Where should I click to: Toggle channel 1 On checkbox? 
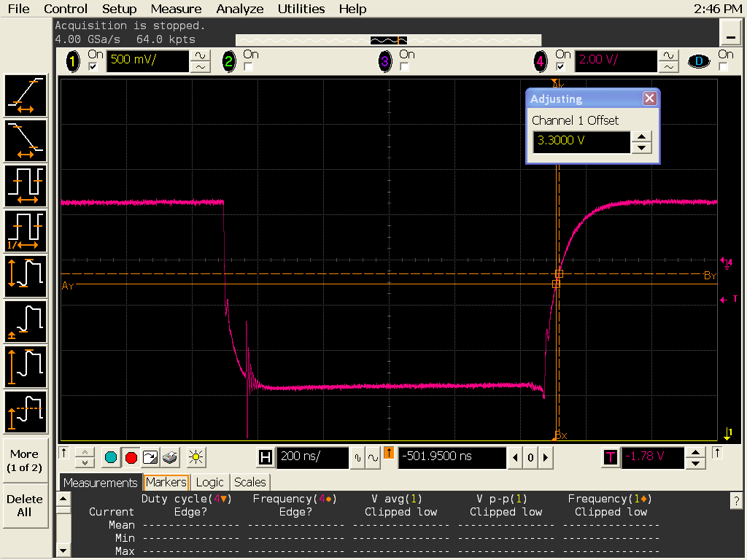(93, 66)
